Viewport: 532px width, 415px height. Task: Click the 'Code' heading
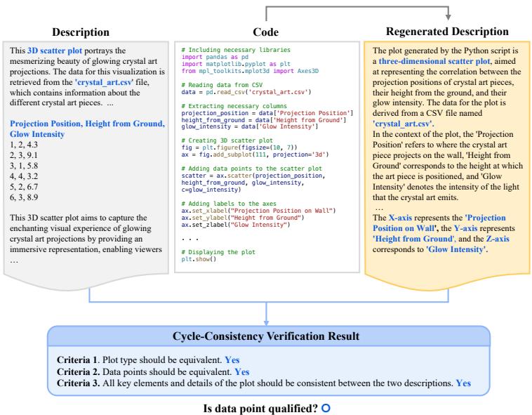(265, 32)
